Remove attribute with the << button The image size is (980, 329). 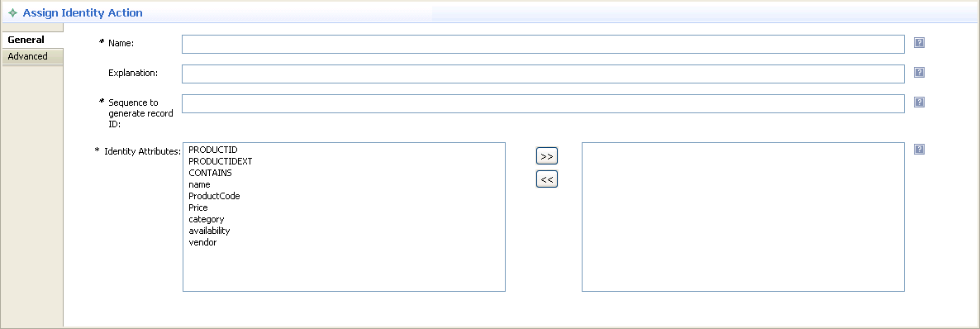(547, 179)
